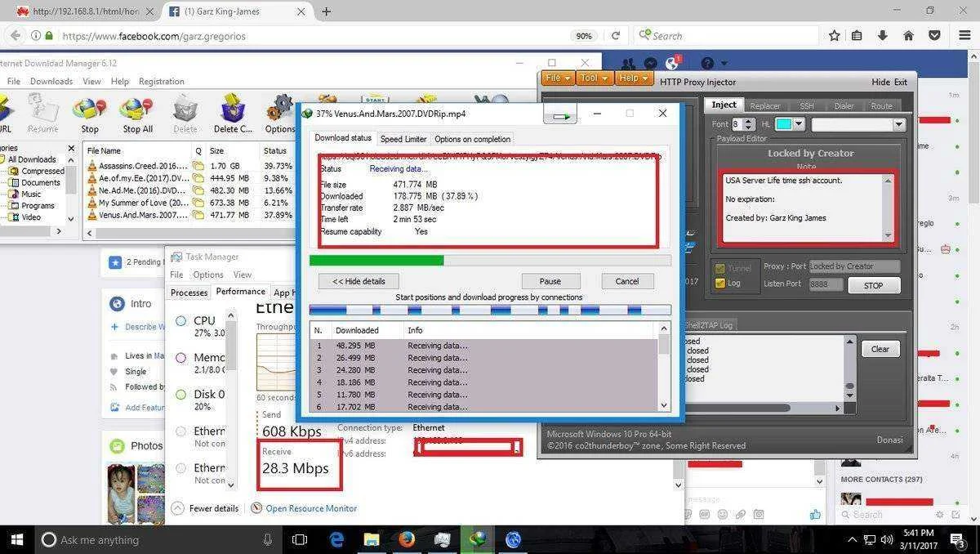This screenshot has height=554, width=980.
Task: Click the Hide details button
Action: click(x=359, y=281)
